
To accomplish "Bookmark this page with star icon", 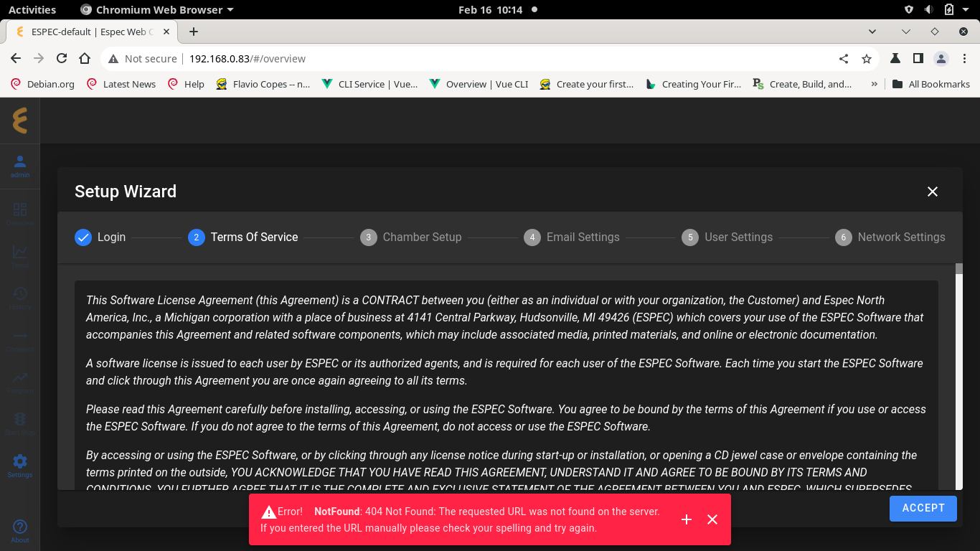I will [x=867, y=59].
